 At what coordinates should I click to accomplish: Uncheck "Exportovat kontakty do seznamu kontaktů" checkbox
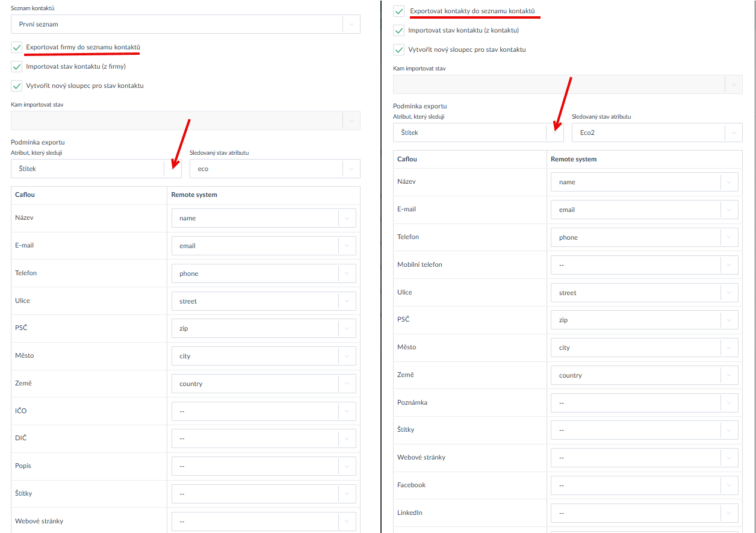(398, 11)
